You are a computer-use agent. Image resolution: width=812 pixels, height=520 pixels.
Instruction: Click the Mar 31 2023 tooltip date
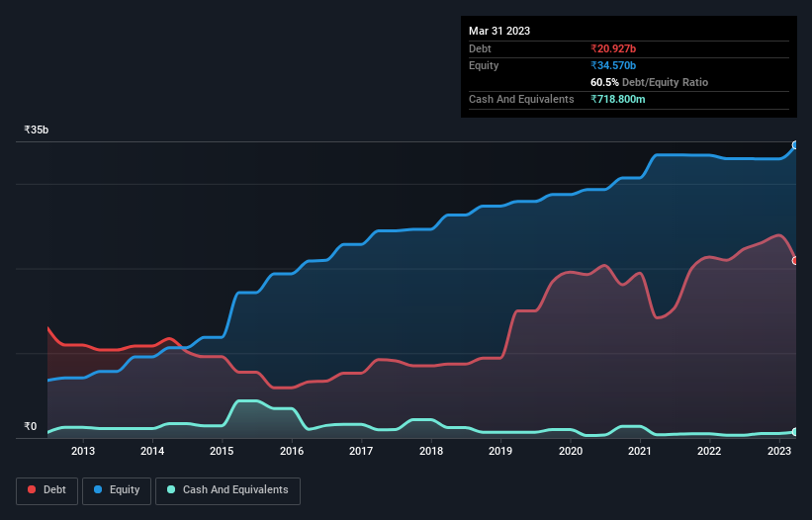[x=499, y=31]
